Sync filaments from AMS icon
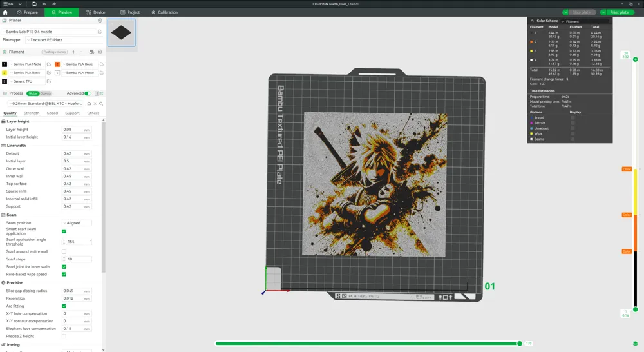Screen dimensions: 644x352 [91, 52]
